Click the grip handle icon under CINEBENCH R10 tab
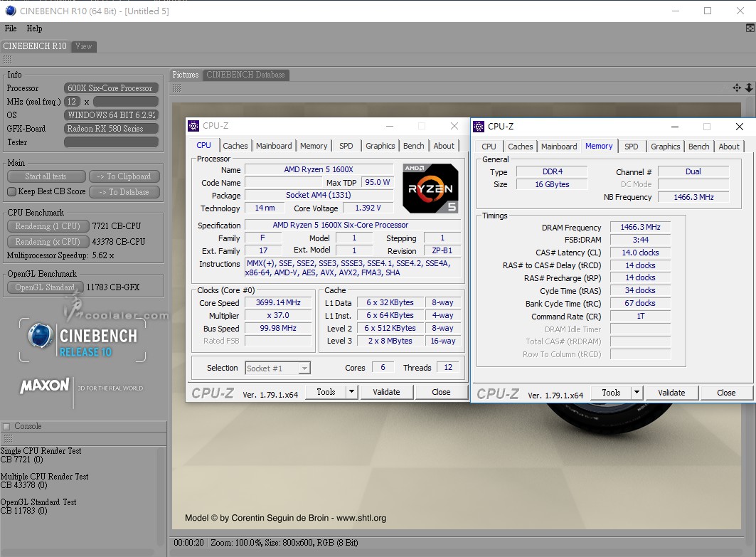This screenshot has width=756, height=557. pos(7,60)
